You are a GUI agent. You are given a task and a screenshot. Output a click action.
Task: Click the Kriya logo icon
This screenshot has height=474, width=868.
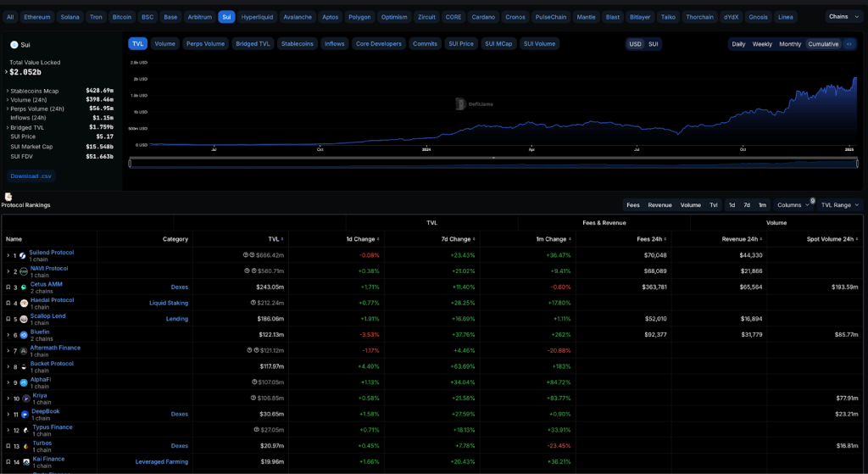[x=26, y=399]
